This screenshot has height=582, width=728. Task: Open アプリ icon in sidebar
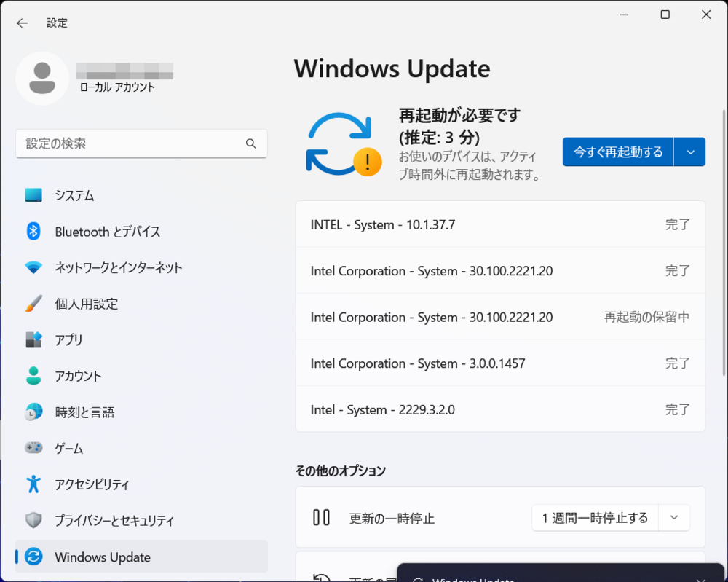pyautogui.click(x=33, y=340)
